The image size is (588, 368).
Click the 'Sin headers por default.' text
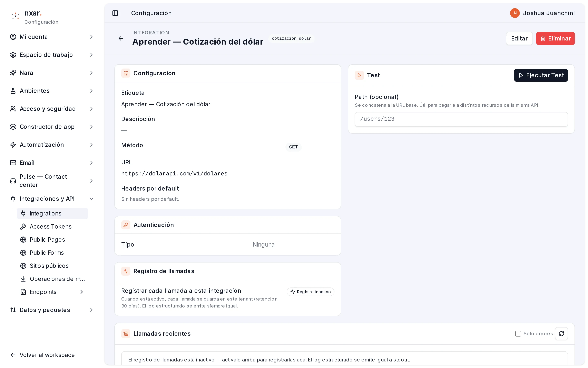click(150, 199)
